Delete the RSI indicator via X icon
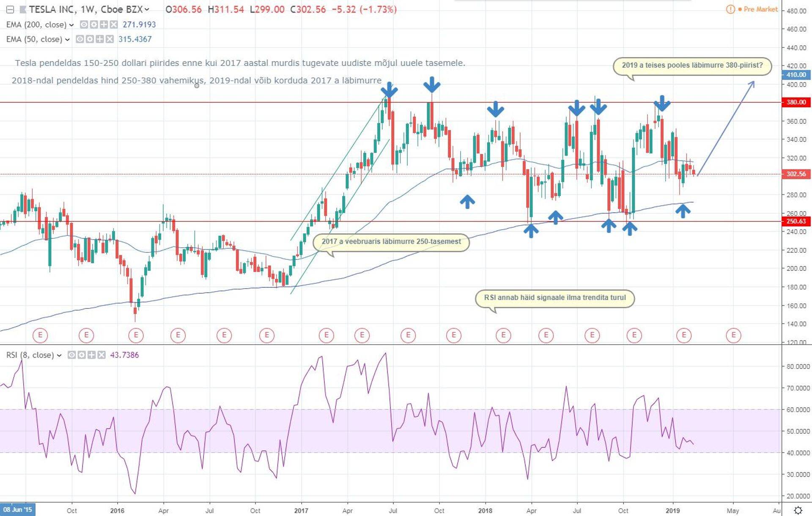The image size is (812, 516). coord(101,355)
